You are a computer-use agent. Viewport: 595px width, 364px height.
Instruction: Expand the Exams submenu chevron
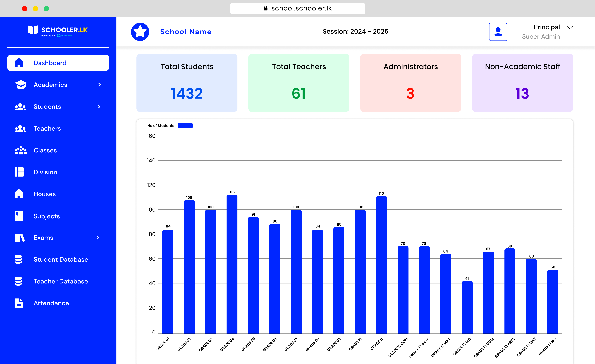98,238
